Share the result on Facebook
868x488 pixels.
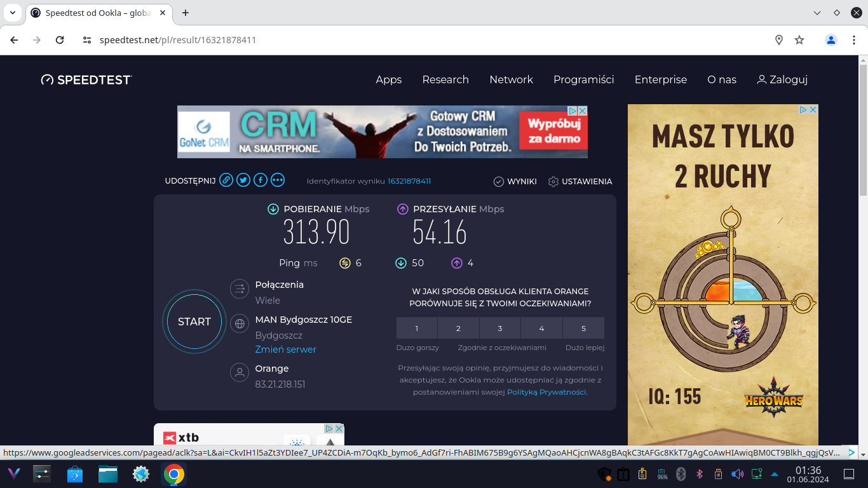[x=261, y=180]
